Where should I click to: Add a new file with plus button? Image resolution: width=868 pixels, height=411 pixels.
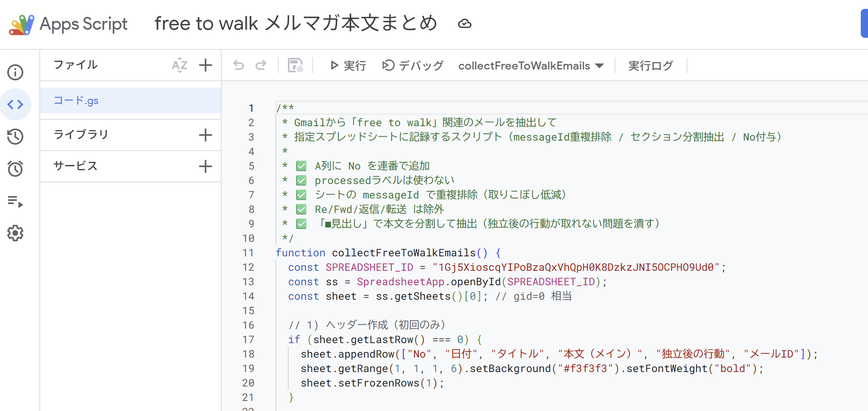206,65
